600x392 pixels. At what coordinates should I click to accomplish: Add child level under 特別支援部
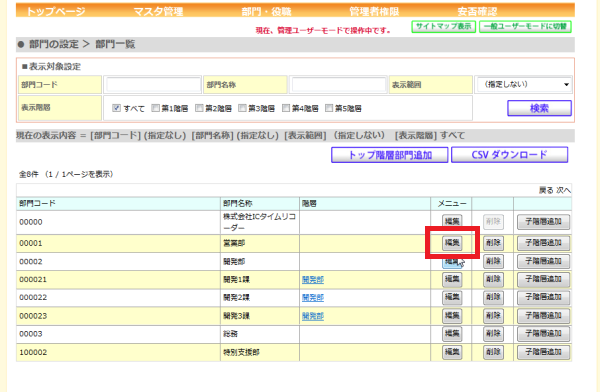[x=543, y=352]
